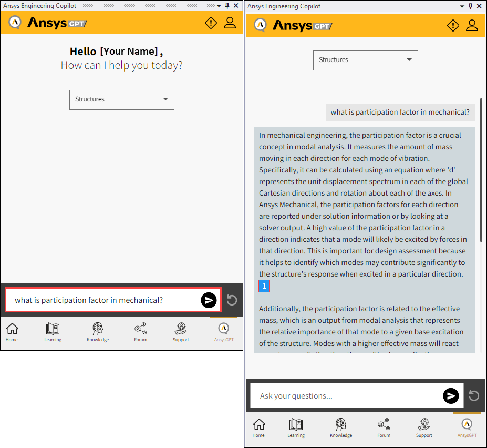Viewport: 487px width, 448px height.
Task: Expand the Structures dropdown in left panel
Action: point(122,100)
